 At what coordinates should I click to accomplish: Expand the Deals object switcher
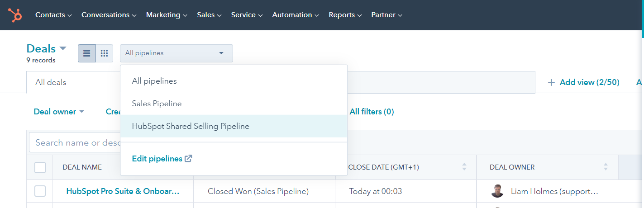(x=46, y=48)
